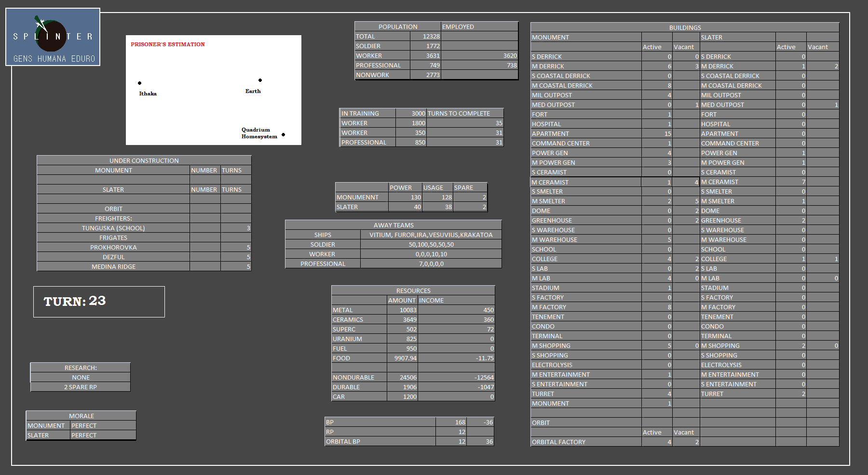The height and width of the screenshot is (475, 868).
Task: Select the Prisoner's Estimation red heading
Action: tap(168, 44)
